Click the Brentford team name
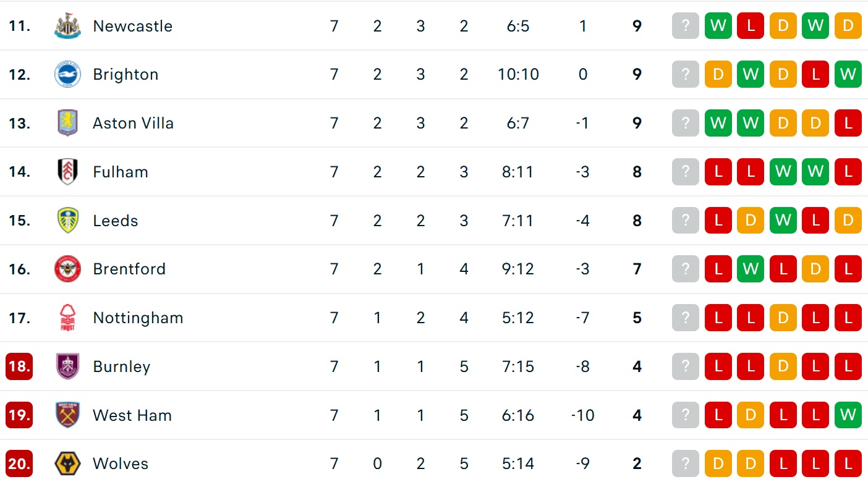Image resolution: width=868 pixels, height=482 pixels. coord(129,269)
